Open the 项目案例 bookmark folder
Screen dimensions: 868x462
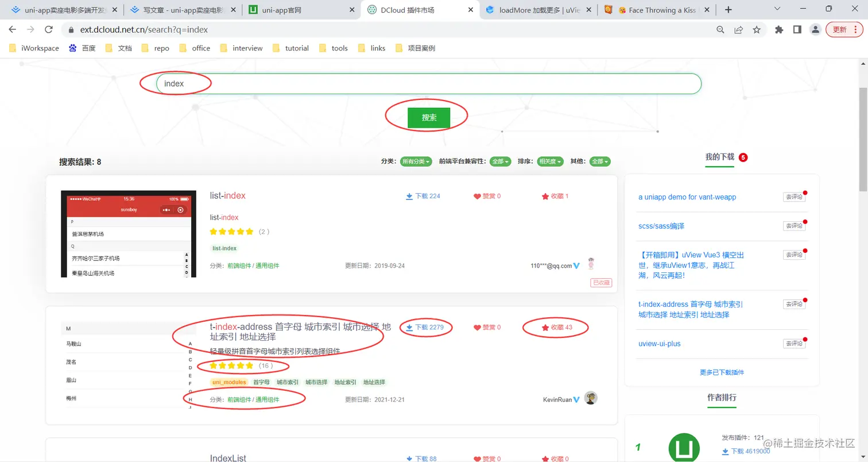tap(415, 48)
